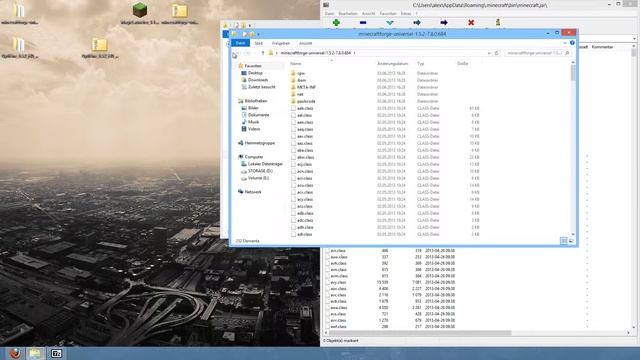Click the green Add button in 7-Zip toolbar

click(x=336, y=22)
